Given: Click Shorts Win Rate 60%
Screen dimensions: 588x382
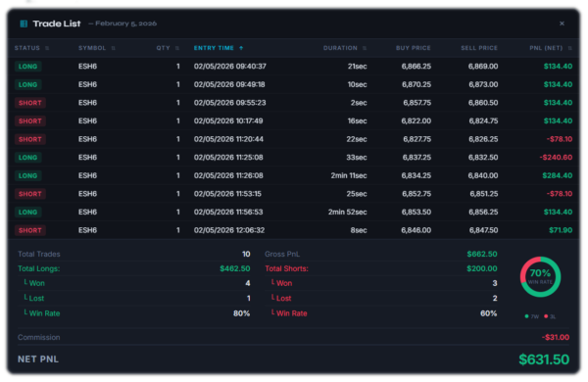Looking at the screenshot, I should (x=489, y=313).
